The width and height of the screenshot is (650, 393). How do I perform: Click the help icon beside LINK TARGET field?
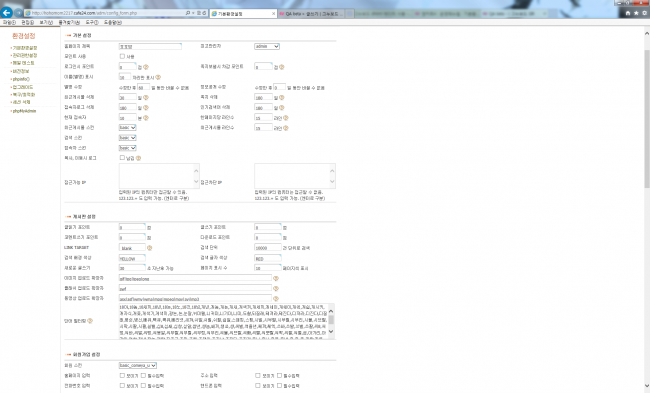[x=150, y=248]
